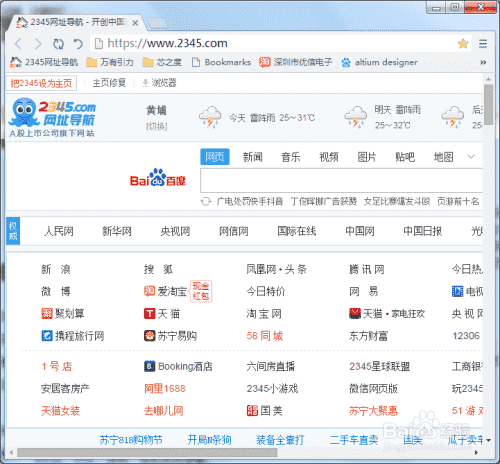Screen dimensions: 500x464
Task: Click the horizontal scrollbar right arrow
Action: click(476, 453)
